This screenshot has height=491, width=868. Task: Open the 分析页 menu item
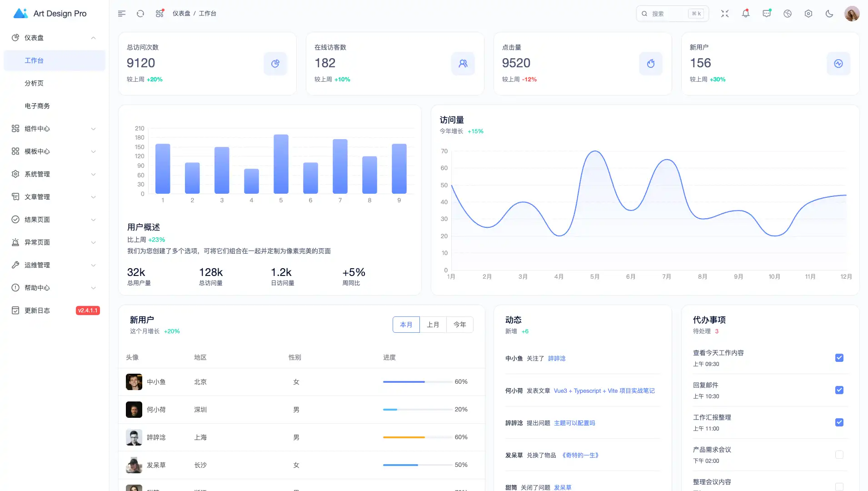35,83
